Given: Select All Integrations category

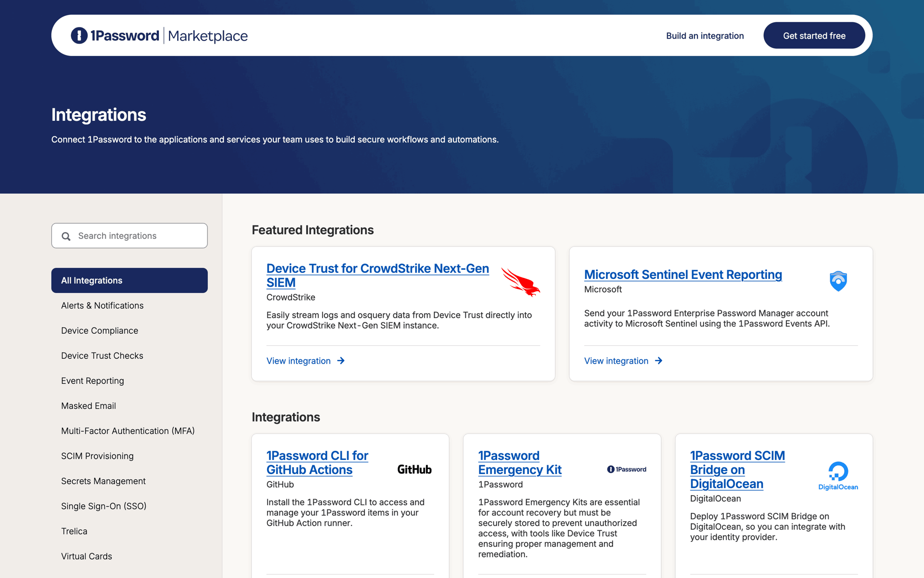Looking at the screenshot, I should [x=129, y=280].
